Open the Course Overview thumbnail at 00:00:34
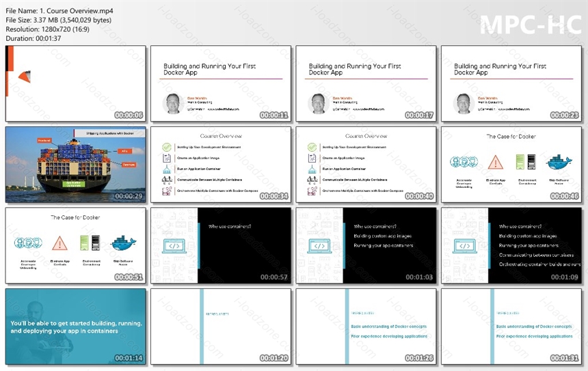 tap(220, 165)
